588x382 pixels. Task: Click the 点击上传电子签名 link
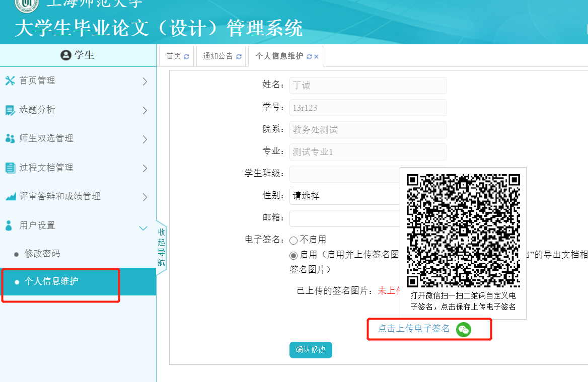click(x=414, y=329)
